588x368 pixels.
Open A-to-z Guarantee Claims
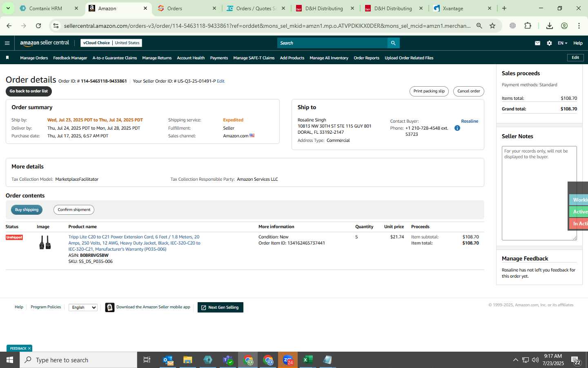(115, 58)
